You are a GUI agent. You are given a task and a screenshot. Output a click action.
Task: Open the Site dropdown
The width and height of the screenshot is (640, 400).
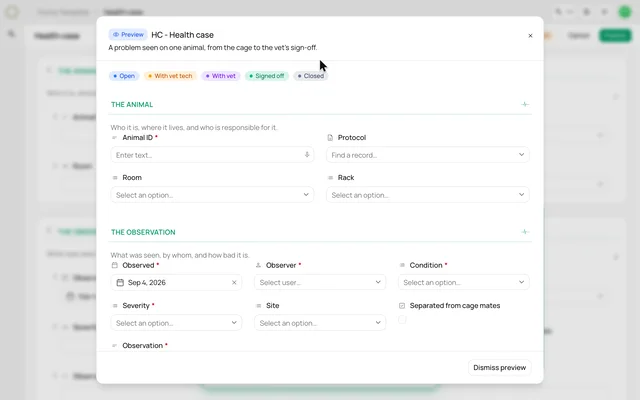[x=320, y=323]
